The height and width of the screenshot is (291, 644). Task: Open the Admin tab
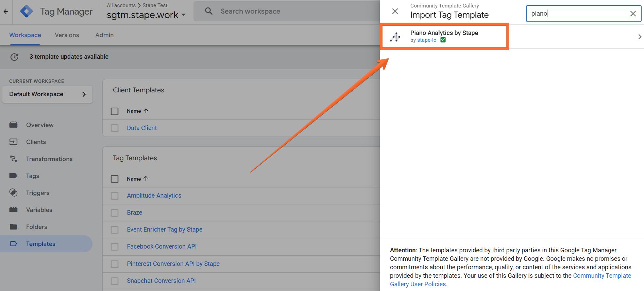(x=104, y=35)
